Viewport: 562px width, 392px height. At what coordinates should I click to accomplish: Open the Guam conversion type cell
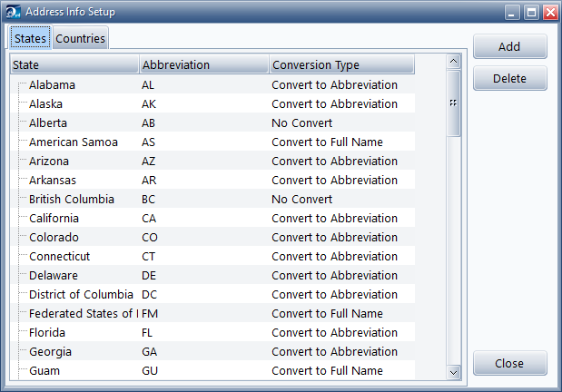[327, 370]
